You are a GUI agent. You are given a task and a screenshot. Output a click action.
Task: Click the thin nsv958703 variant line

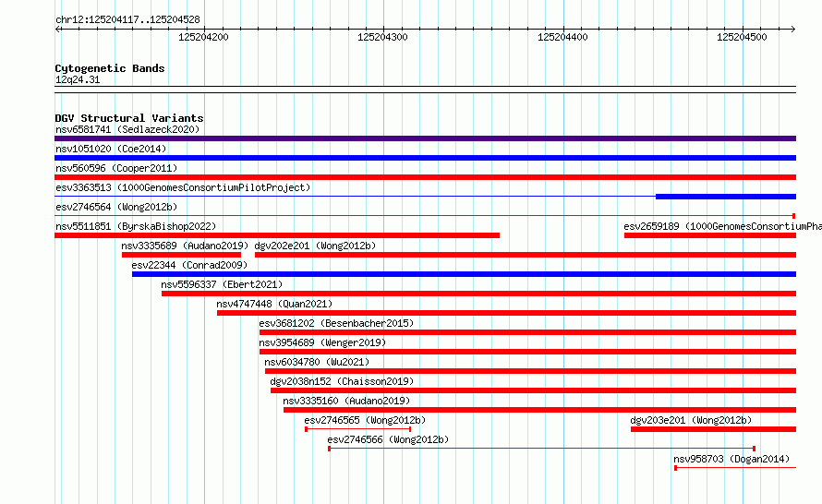click(735, 468)
